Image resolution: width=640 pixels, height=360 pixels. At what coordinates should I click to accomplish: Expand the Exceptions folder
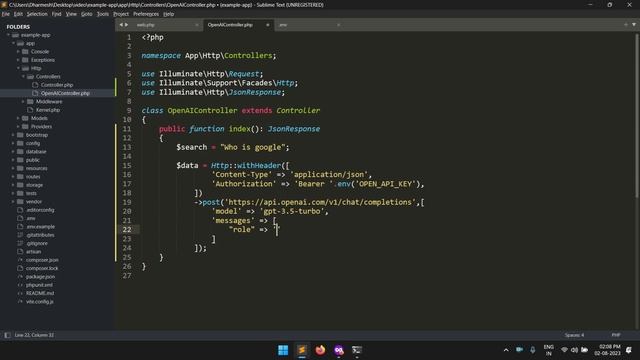click(x=18, y=60)
